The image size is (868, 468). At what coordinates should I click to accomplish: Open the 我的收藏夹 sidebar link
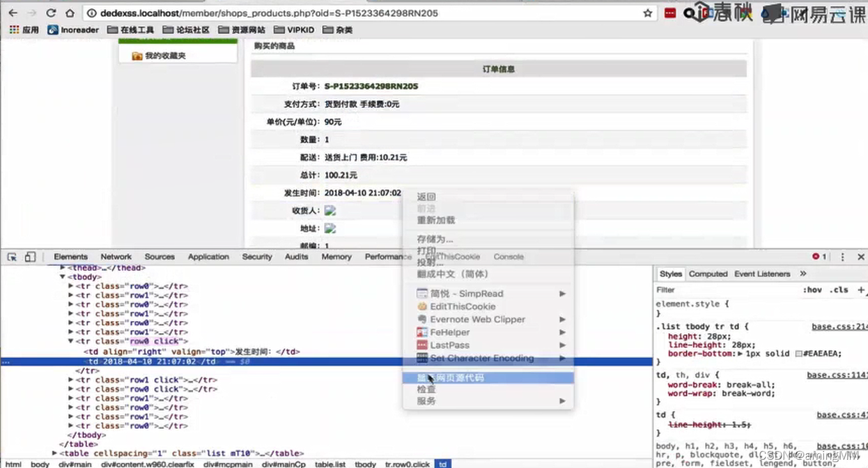coord(165,56)
